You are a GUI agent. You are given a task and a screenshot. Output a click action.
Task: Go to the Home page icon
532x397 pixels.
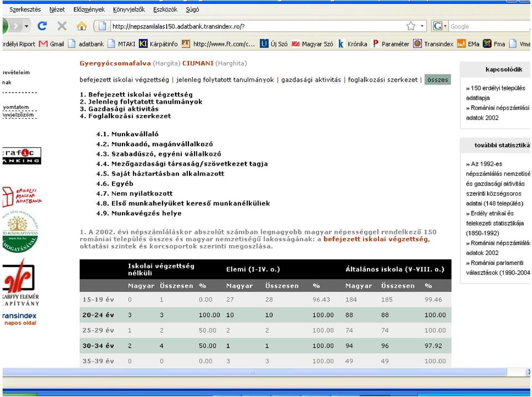pyautogui.click(x=82, y=26)
